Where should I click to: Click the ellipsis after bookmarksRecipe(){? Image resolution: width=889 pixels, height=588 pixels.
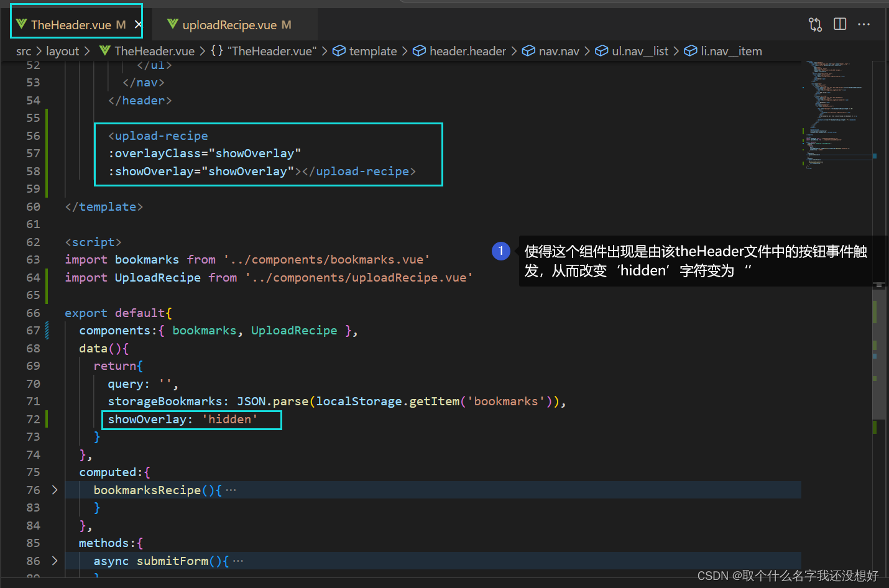pyautogui.click(x=231, y=490)
